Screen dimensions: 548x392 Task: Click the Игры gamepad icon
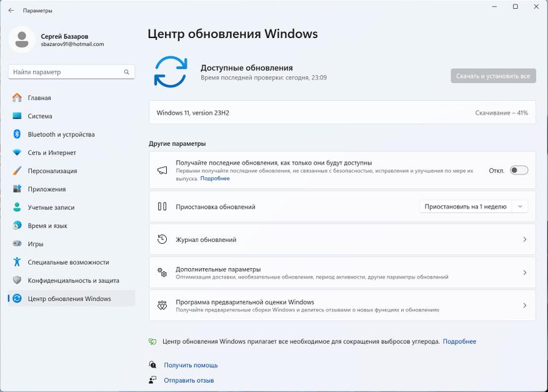click(17, 244)
